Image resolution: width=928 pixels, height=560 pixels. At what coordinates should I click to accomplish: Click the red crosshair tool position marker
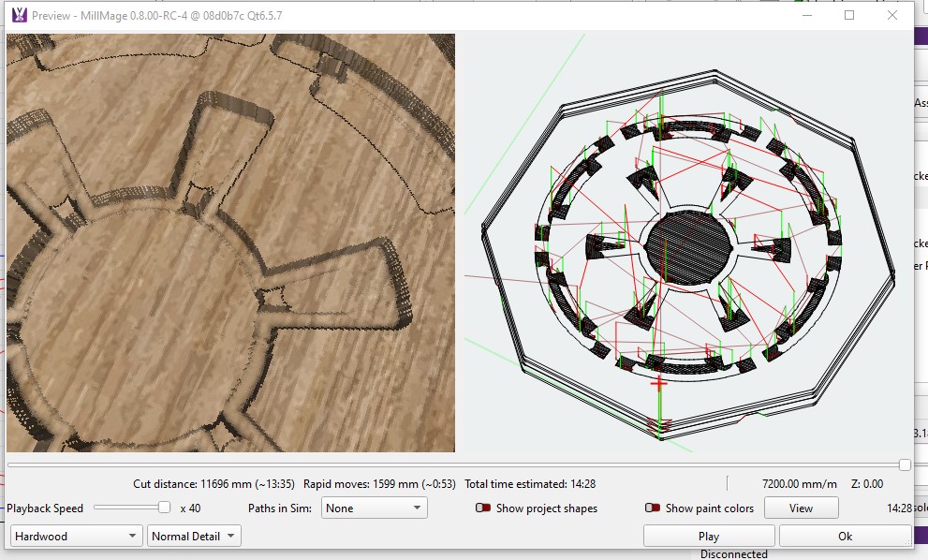pyautogui.click(x=658, y=384)
